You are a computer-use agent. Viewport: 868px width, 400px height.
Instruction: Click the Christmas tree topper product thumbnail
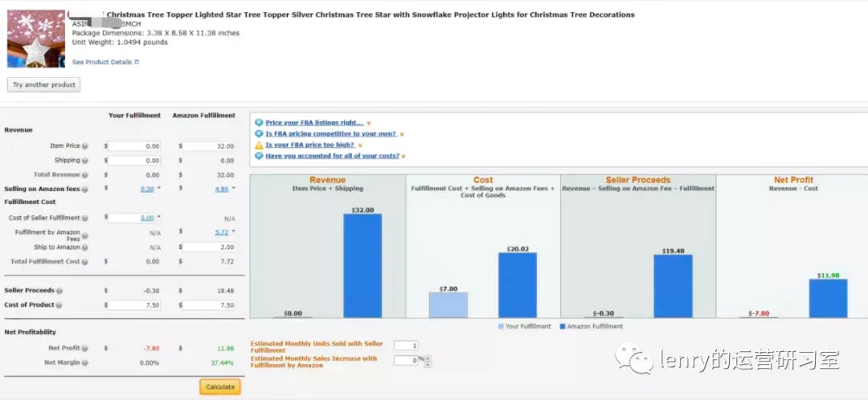pos(36,39)
